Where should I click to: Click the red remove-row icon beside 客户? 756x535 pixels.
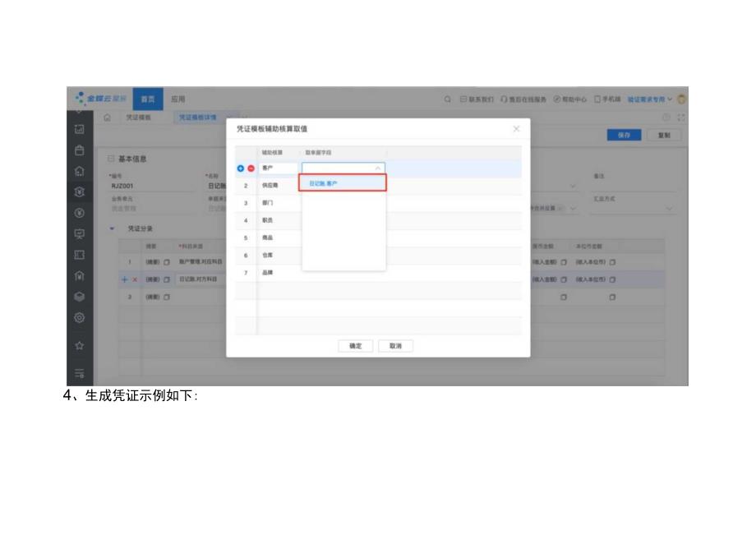tap(251, 167)
